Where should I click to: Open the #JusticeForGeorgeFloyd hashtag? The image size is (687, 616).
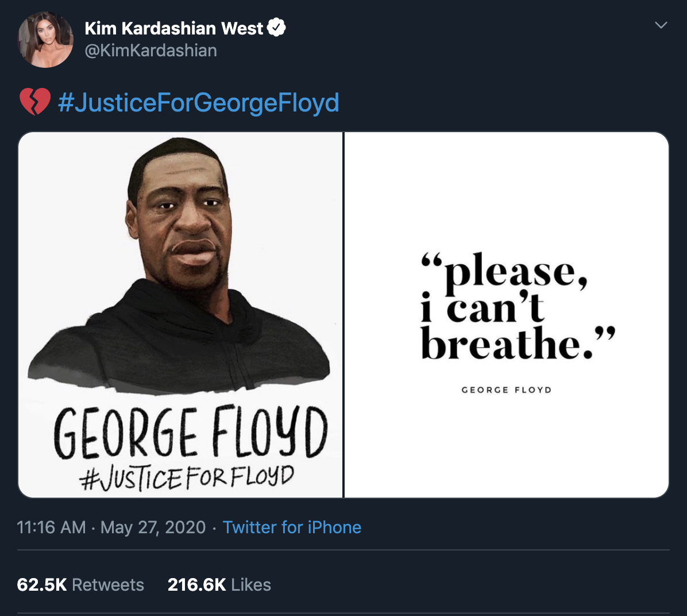[x=199, y=102]
